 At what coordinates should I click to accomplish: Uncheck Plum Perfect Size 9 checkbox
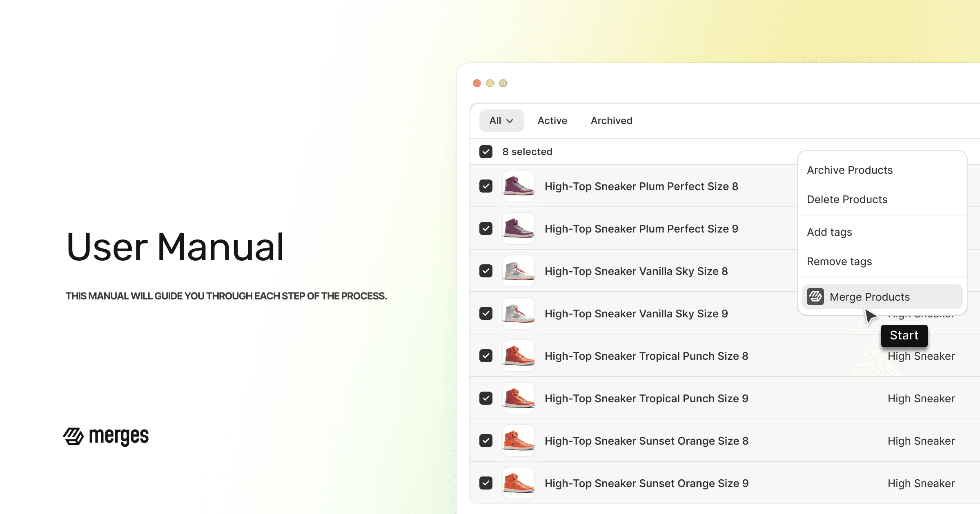(x=486, y=228)
